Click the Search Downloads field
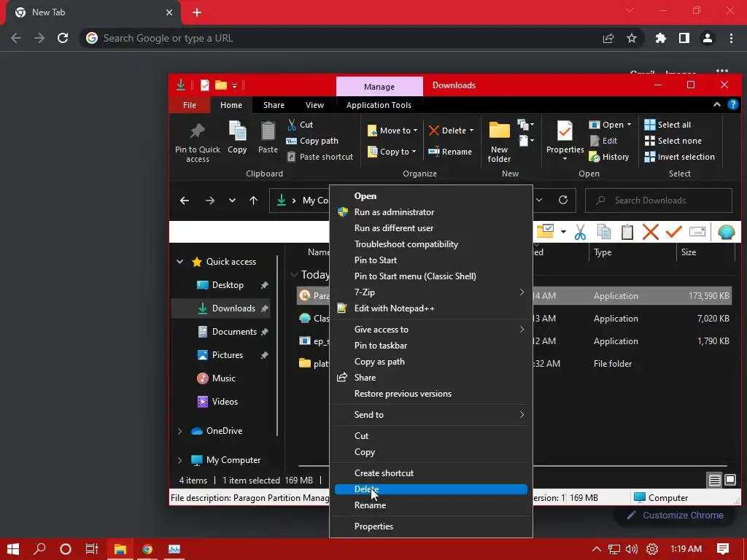747x560 pixels. (x=659, y=201)
